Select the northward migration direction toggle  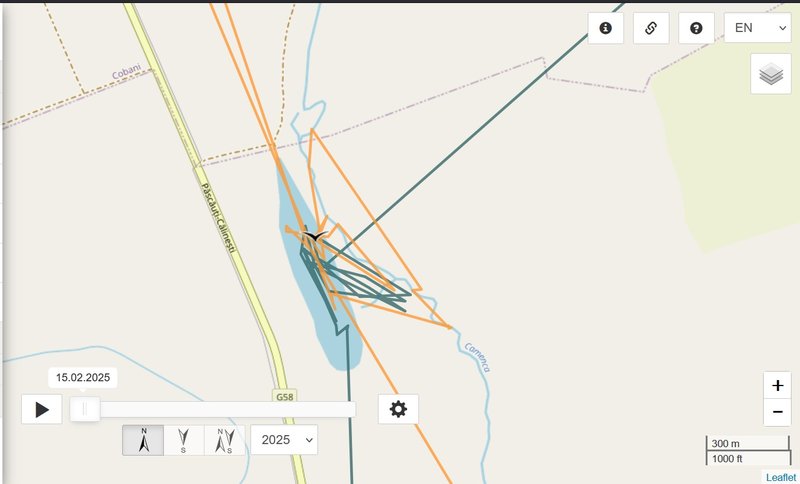click(x=143, y=440)
